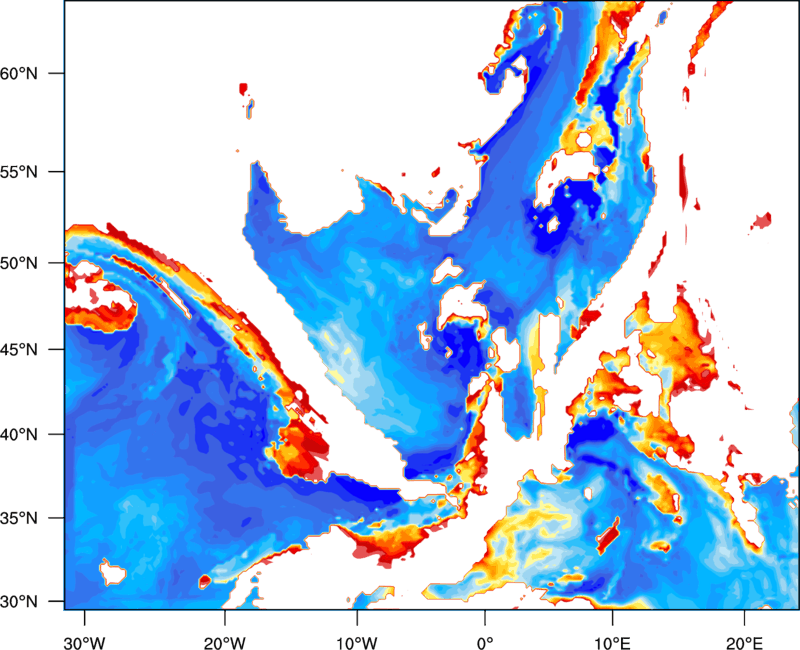Click the 35°N latitude label
800x650 pixels.
click(x=19, y=518)
